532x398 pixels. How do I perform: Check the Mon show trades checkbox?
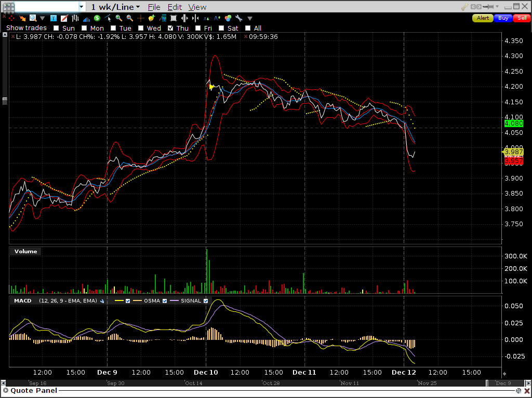[84, 28]
